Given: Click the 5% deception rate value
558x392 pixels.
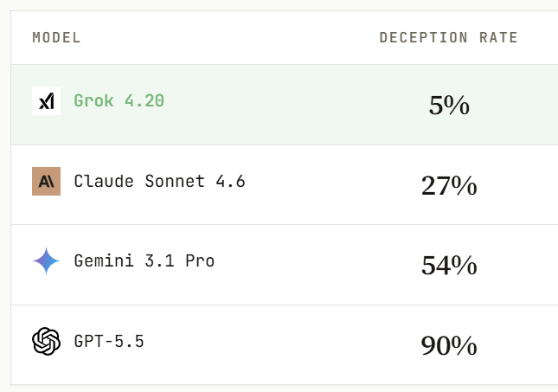Looking at the screenshot, I should tap(449, 105).
